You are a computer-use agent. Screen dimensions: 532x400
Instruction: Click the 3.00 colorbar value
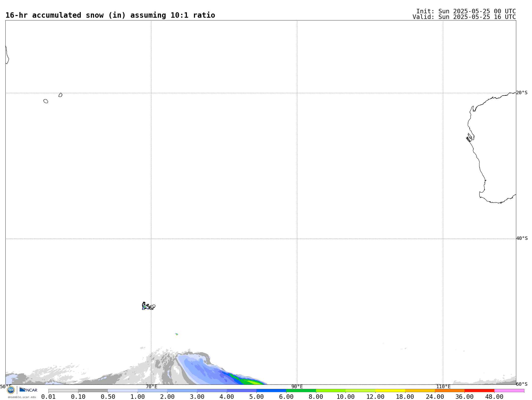[x=197, y=397]
